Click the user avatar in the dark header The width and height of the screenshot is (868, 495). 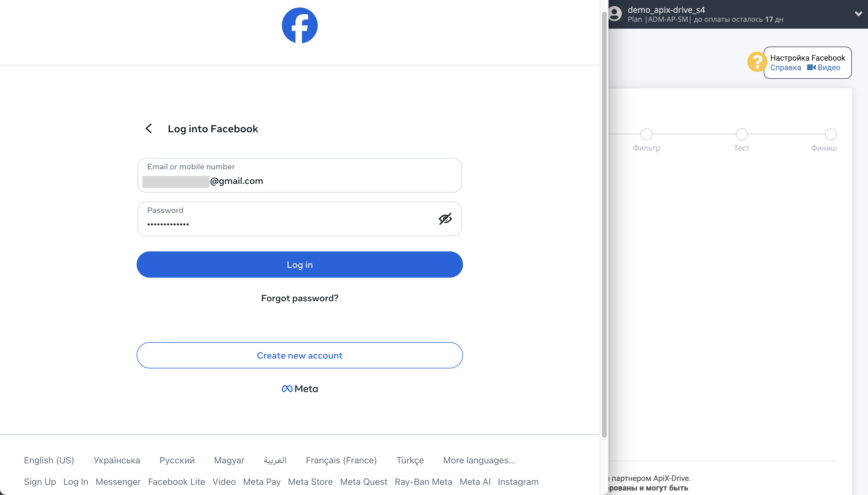coord(615,14)
